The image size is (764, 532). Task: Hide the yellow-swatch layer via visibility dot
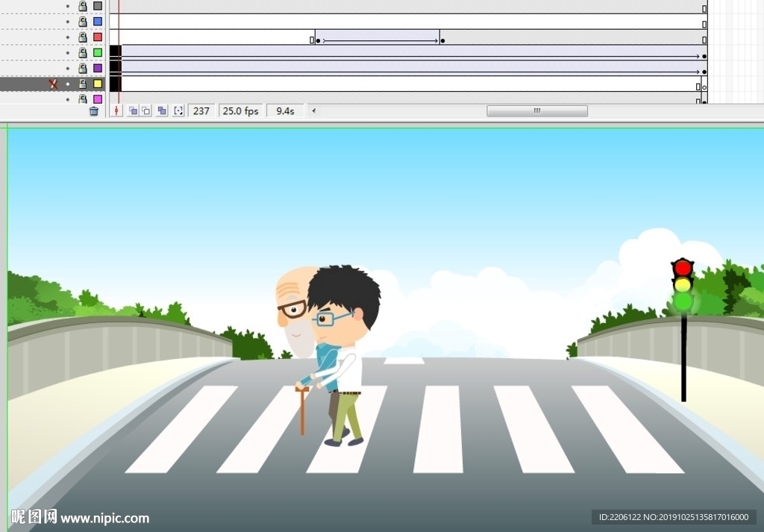[x=68, y=84]
